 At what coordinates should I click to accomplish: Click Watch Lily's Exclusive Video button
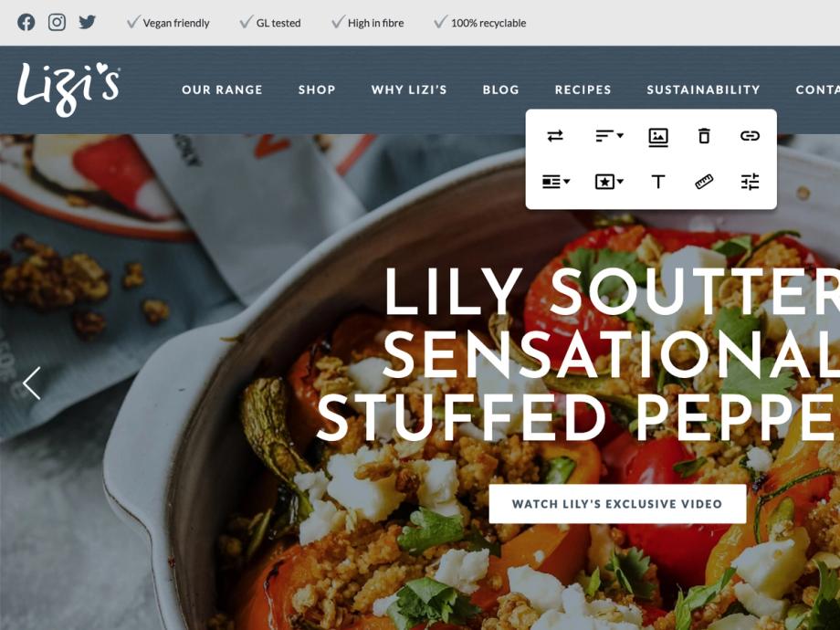click(617, 504)
